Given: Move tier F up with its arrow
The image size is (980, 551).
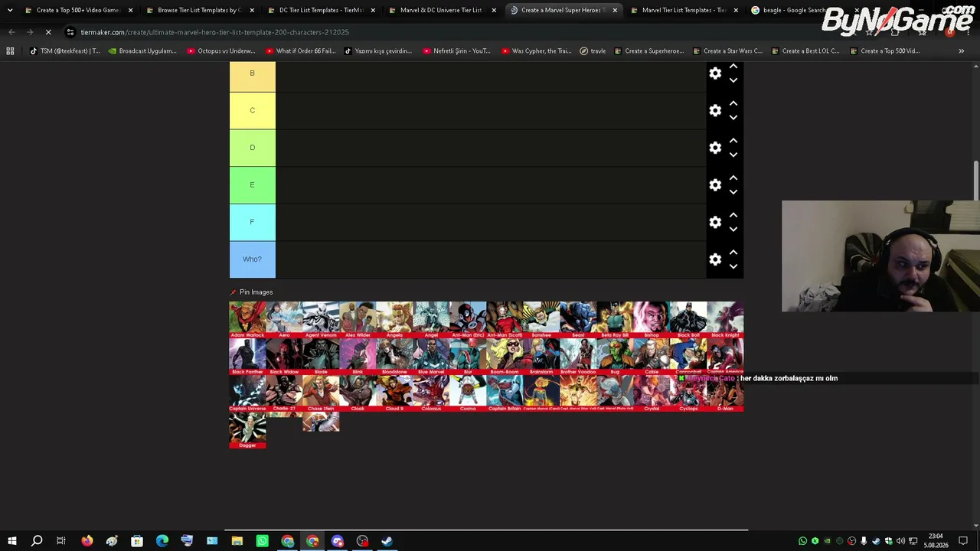Looking at the screenshot, I should 733,215.
